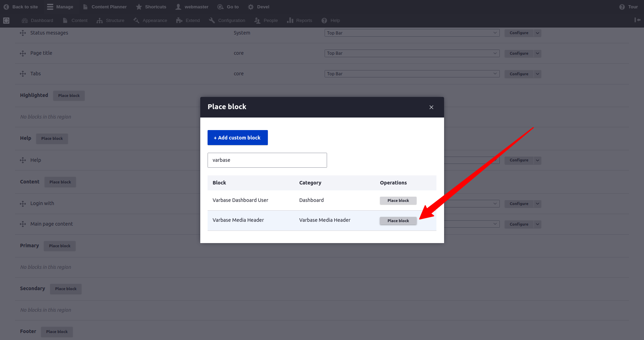Open region dropdown for Page title
Screen dimensions: 644x340
tap(412, 53)
